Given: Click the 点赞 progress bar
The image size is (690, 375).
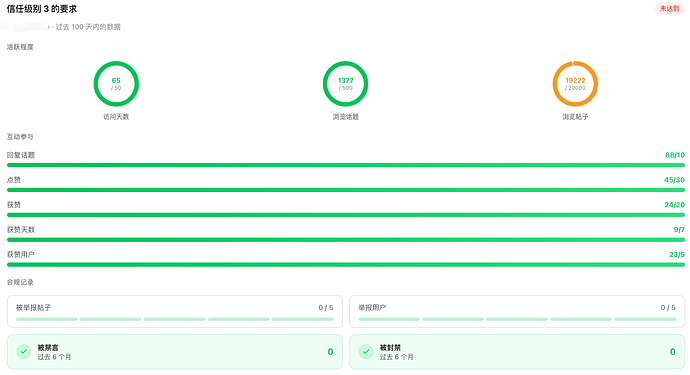Looking at the screenshot, I should coord(346,190).
